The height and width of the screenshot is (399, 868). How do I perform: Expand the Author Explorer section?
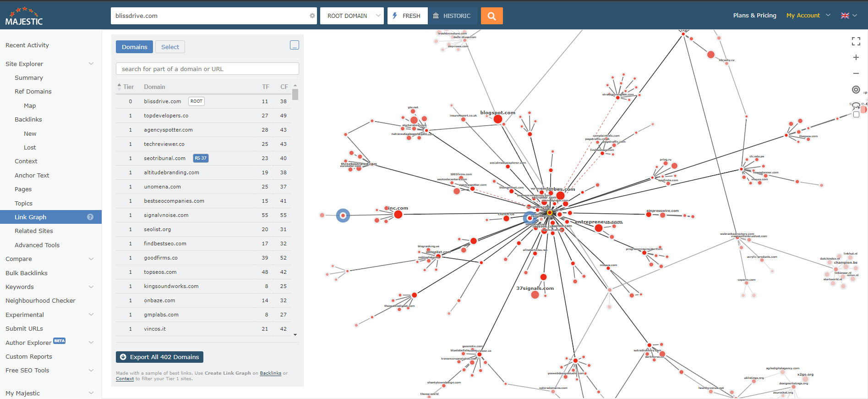coord(91,343)
